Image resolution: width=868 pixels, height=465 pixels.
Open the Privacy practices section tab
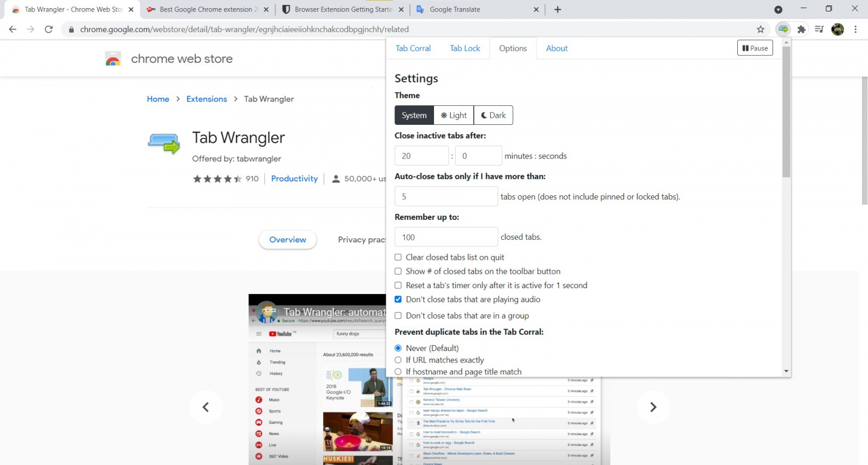[x=361, y=240]
